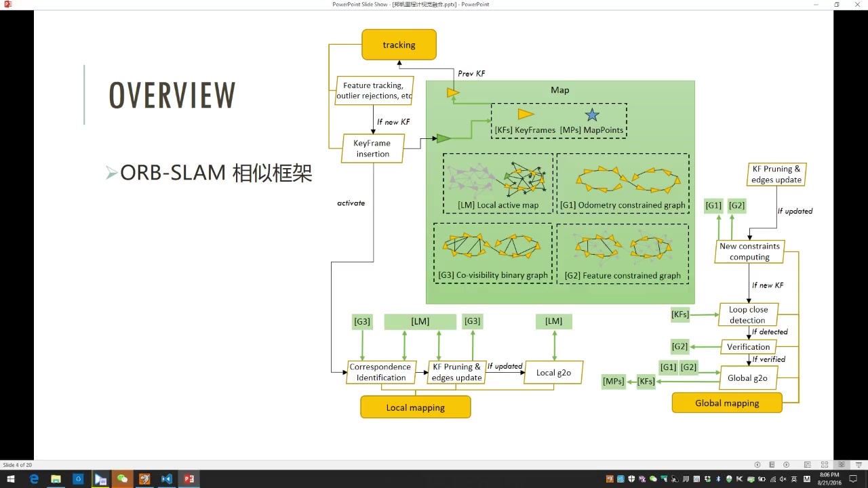The image size is (868, 488).
Task: Restore down the slide show window
Action: point(837,4)
